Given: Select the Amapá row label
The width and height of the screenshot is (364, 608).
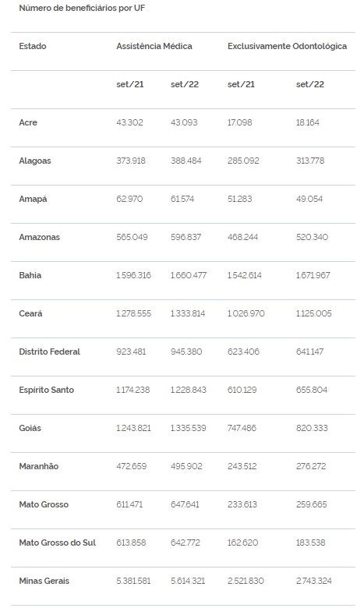Looking at the screenshot, I should click(33, 199).
